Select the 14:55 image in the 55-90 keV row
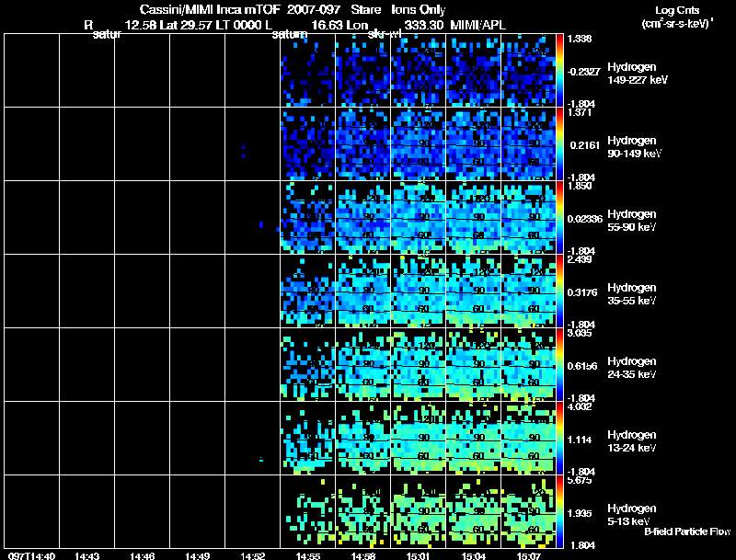736x560 pixels. coord(307,217)
